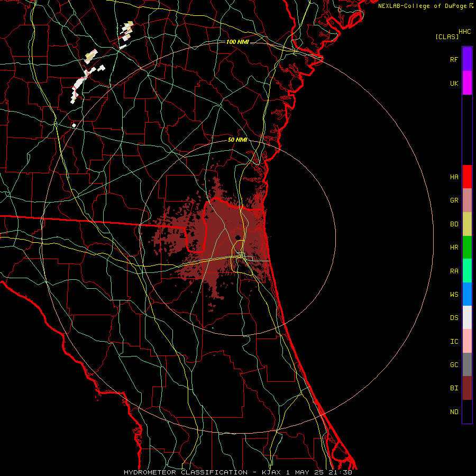Click the RA light green legend swatch
This screenshot has height=476, width=476.
(467, 271)
